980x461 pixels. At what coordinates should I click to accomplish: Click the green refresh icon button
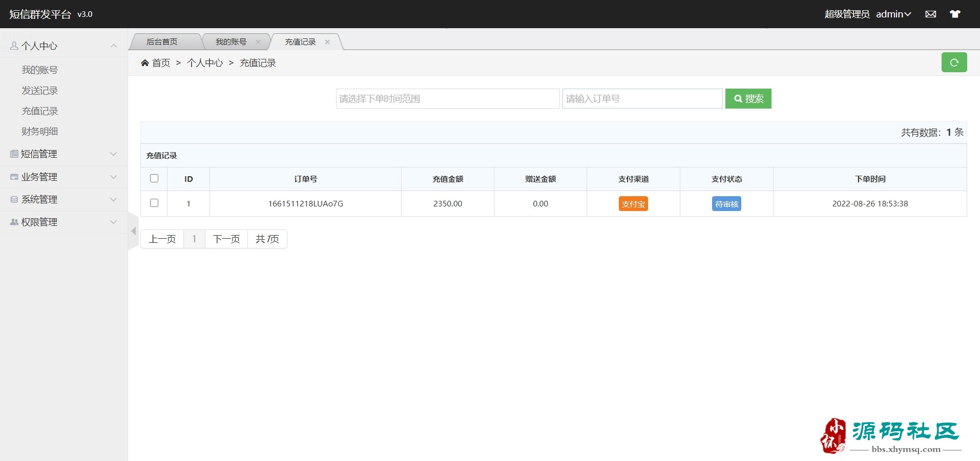pyautogui.click(x=954, y=62)
